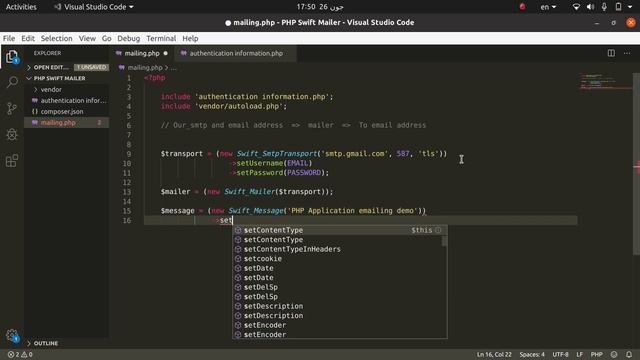Click the code minimap preview
Image resolution: width=640 pixels, height=360 pixels.
coord(605,82)
